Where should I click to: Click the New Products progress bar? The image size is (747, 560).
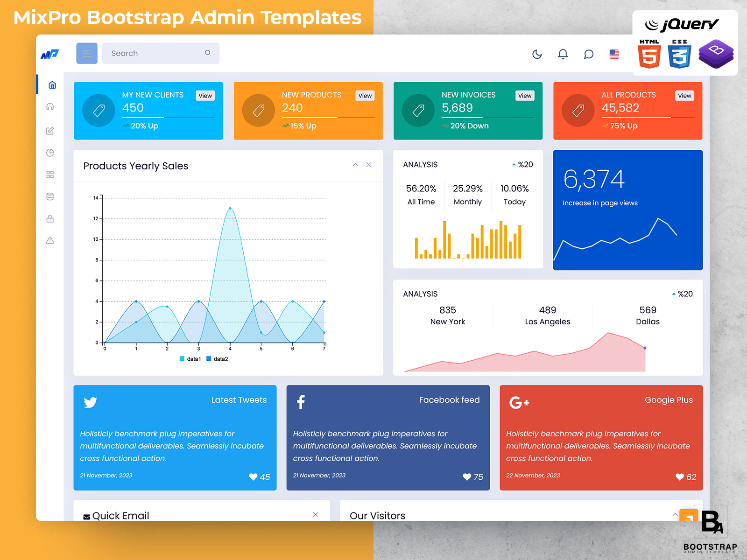tap(328, 117)
